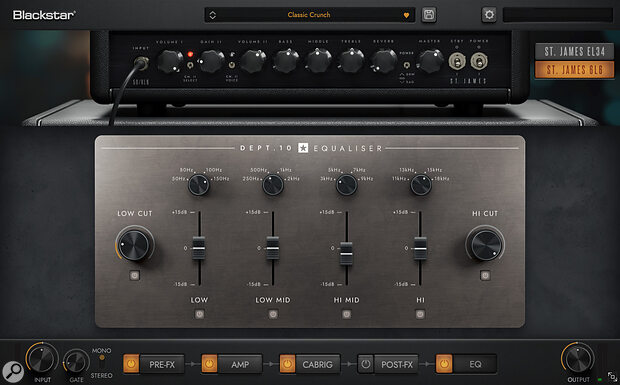Open the AMP section

point(240,364)
